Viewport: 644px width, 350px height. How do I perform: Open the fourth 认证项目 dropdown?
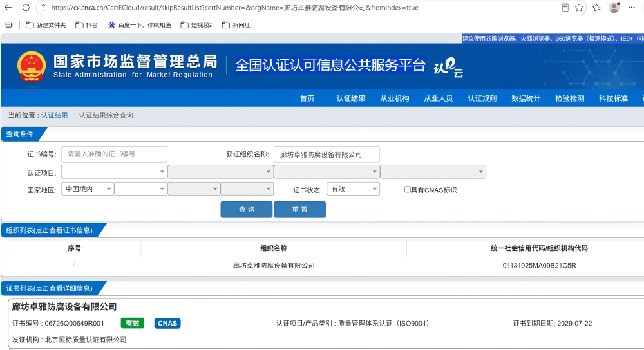[433, 172]
